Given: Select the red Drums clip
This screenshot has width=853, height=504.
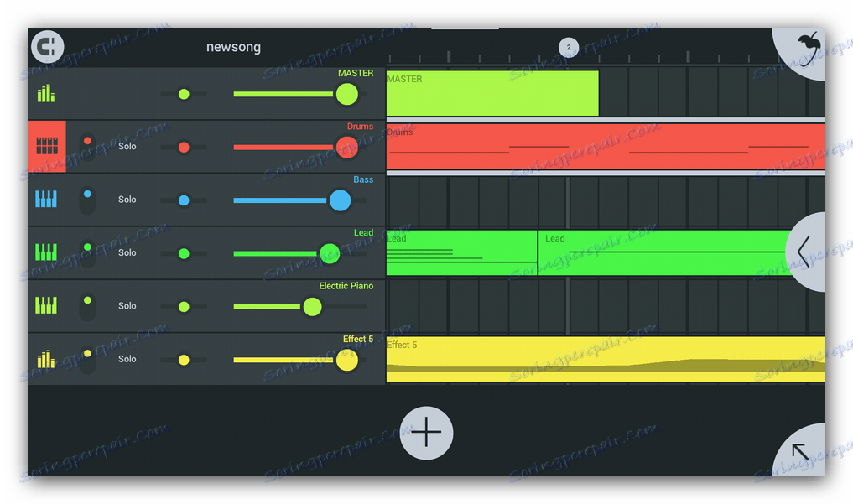Looking at the screenshot, I should click(606, 146).
